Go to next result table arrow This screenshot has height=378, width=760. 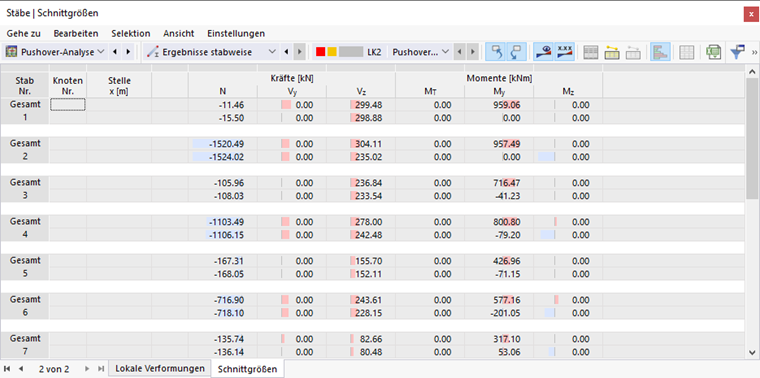pyautogui.click(x=300, y=52)
